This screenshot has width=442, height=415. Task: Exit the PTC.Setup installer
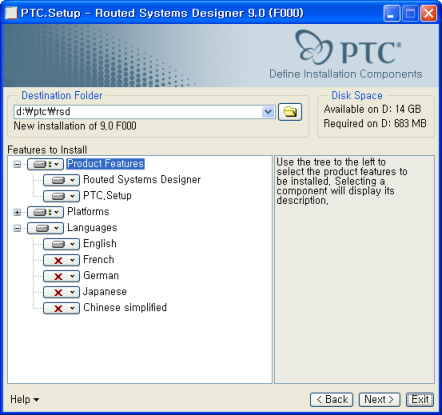(x=420, y=399)
